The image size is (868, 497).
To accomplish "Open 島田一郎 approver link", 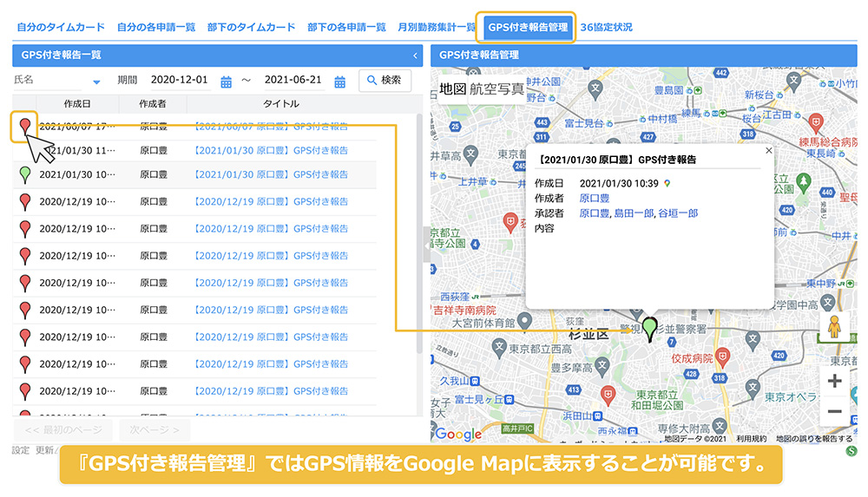I will point(634,213).
